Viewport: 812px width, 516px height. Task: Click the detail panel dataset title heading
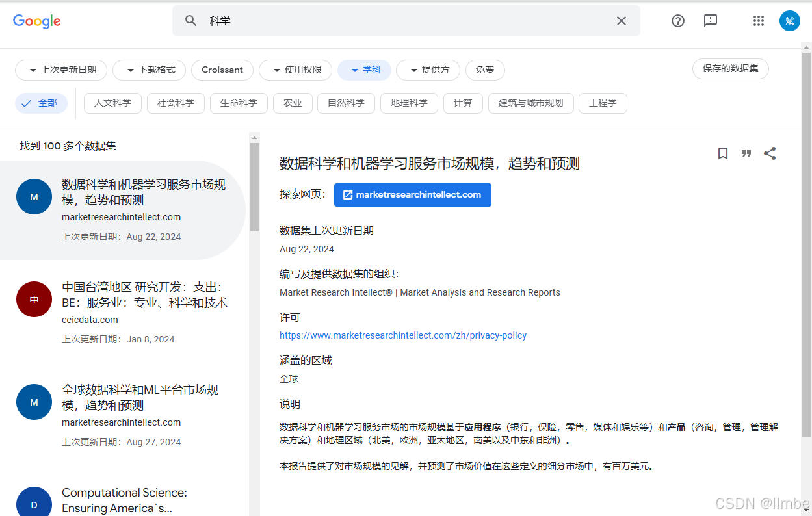point(430,164)
